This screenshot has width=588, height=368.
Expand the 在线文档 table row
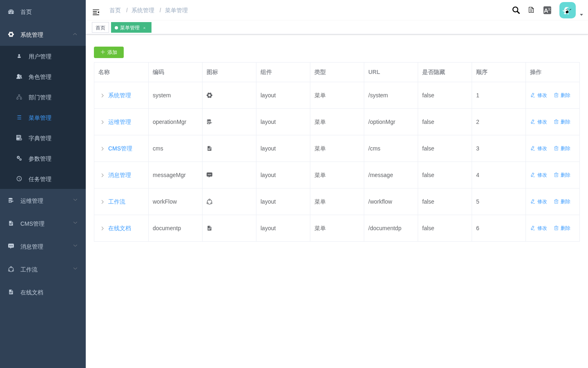coord(102,228)
